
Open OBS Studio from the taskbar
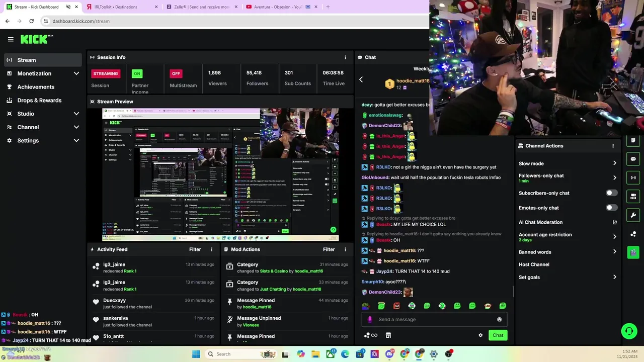(448, 354)
